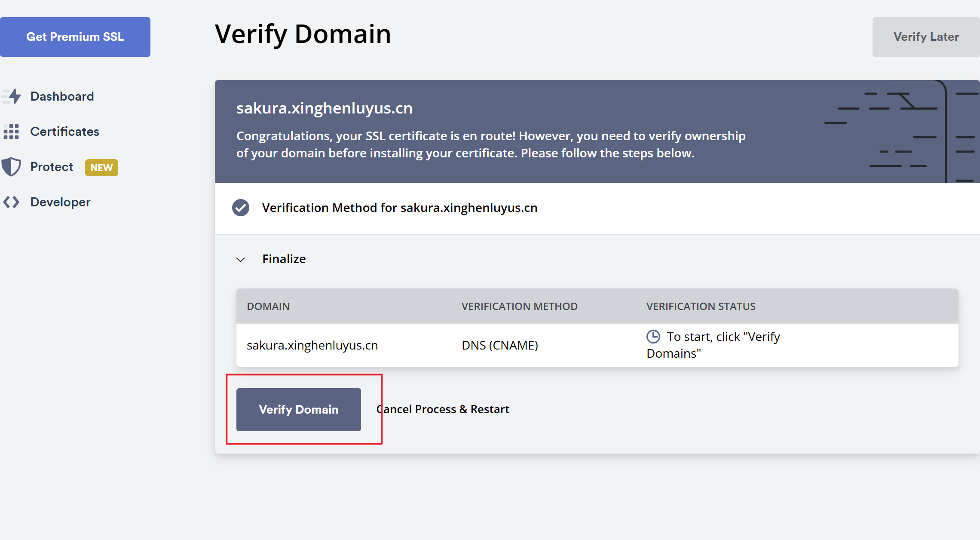Screen dimensions: 980x540
Task: Open the Protect menu item
Action: pyautogui.click(x=52, y=167)
